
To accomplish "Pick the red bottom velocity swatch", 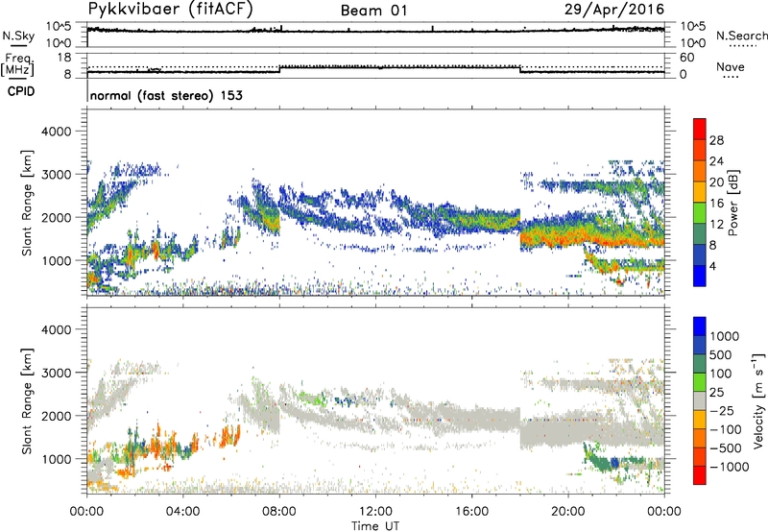I will (700, 475).
